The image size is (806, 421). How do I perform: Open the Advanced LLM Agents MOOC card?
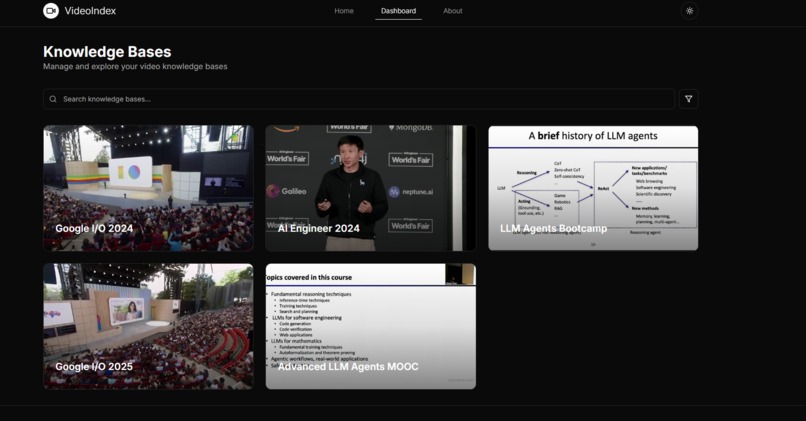click(371, 326)
